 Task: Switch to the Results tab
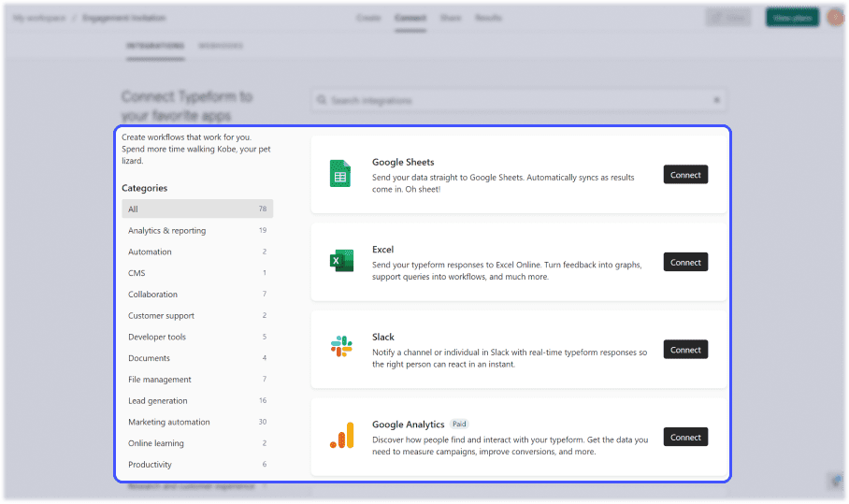tap(488, 18)
